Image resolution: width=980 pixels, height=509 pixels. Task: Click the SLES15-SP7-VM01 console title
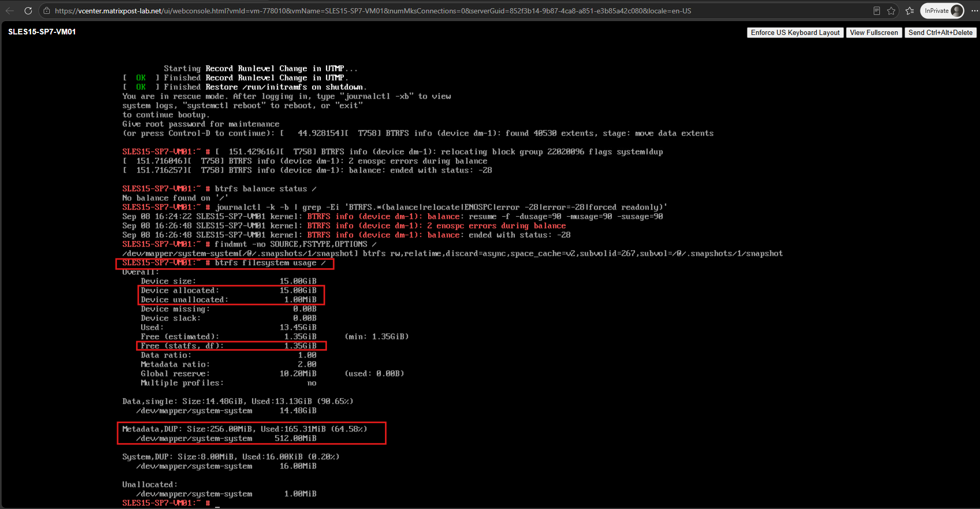(x=42, y=32)
